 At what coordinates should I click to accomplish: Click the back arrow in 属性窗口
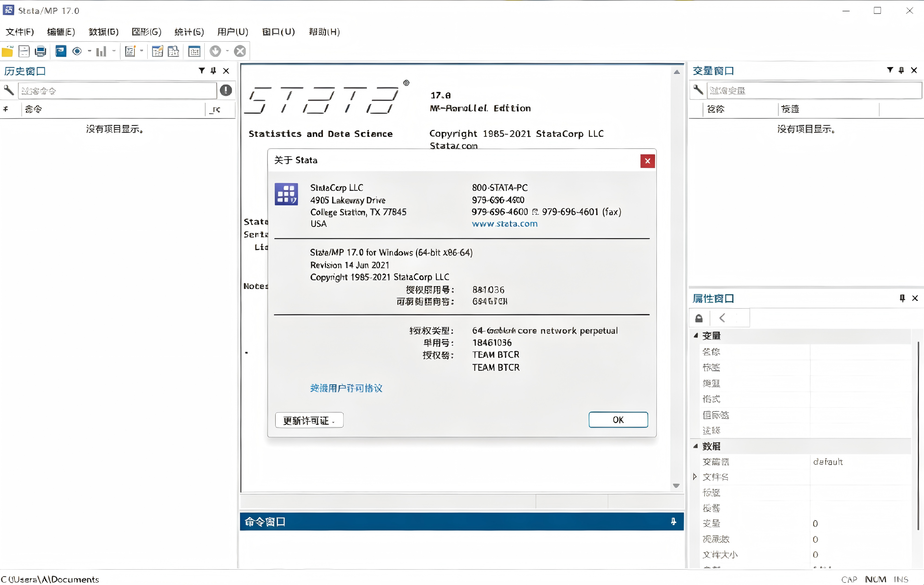(x=722, y=318)
